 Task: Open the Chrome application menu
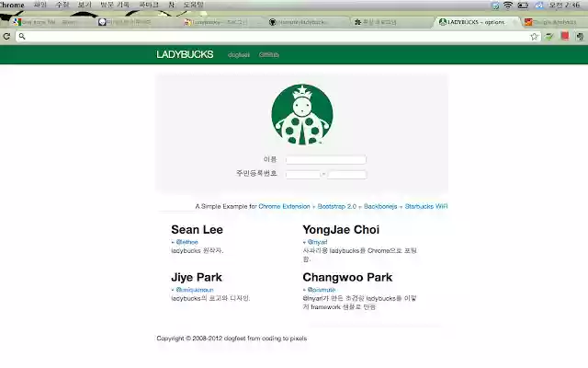tap(12, 5)
